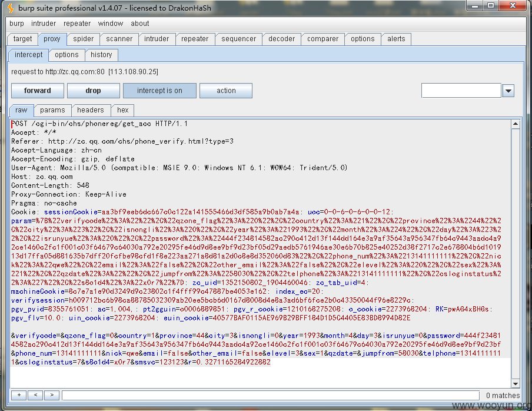The height and width of the screenshot is (411, 532).
Task: Click the Accept-Language: zh-cn line
Action: tap(56, 150)
